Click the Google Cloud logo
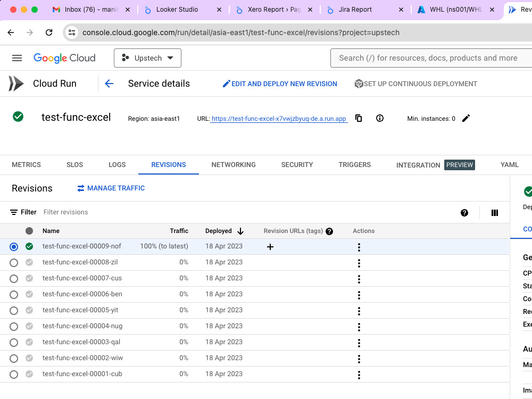 [64, 58]
